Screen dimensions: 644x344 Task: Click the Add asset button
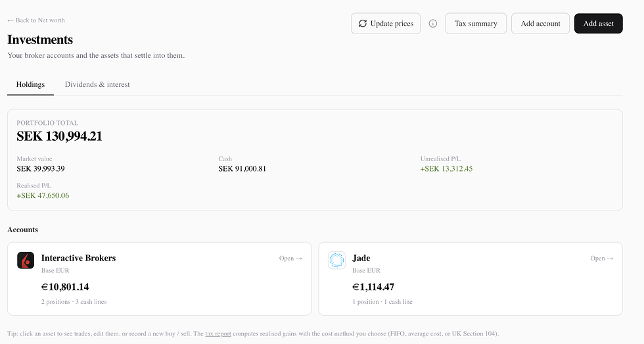coord(599,24)
